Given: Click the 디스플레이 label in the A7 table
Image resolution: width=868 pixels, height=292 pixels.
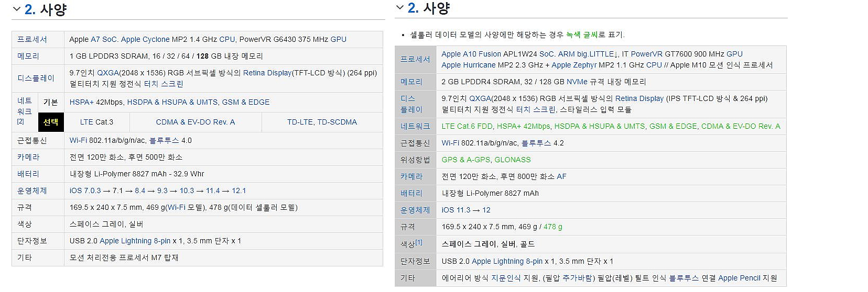Looking at the screenshot, I should [36, 78].
